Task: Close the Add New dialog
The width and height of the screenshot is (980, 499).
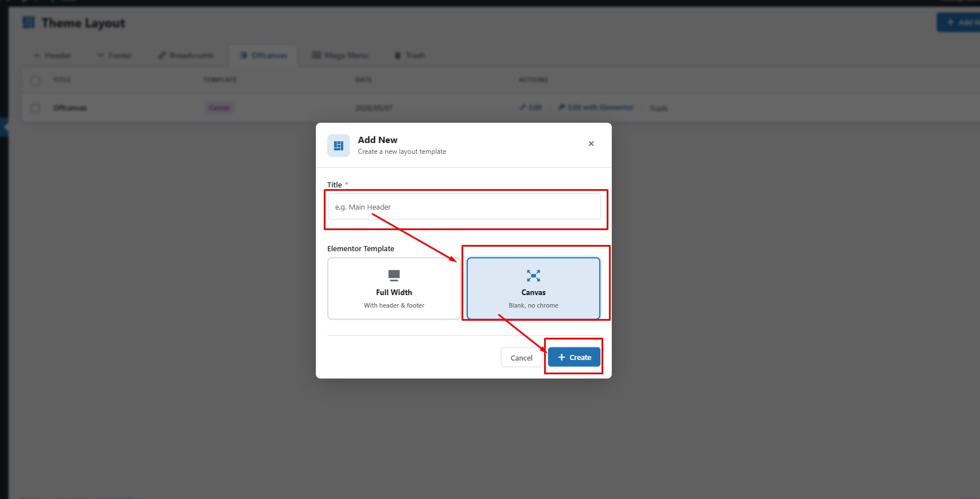Action: point(591,144)
